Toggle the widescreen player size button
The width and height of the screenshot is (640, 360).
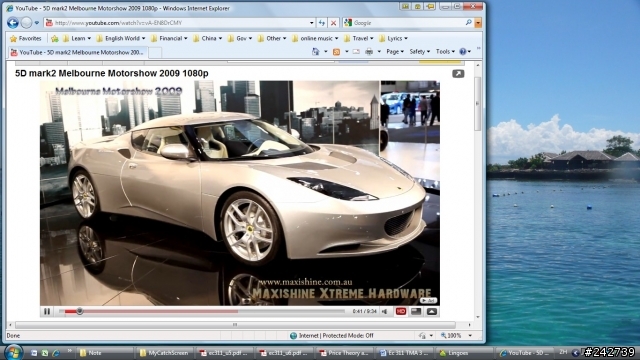[416, 311]
